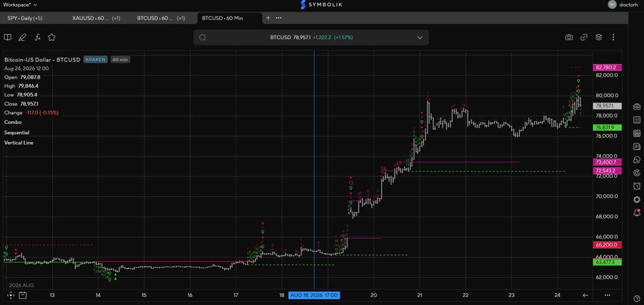
Task: Click the 72,543.2 magenta price tag
Action: tap(608, 170)
